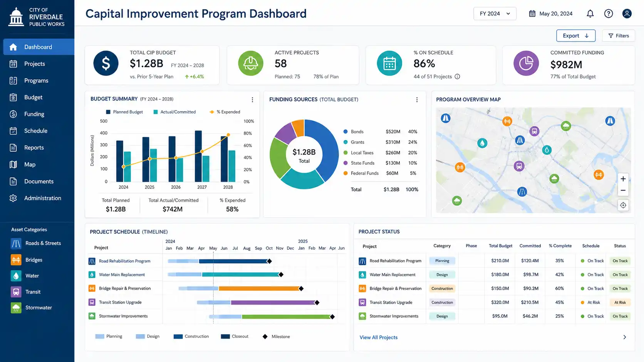Click the $1.28B Total donut center
This screenshot has height=362, width=644.
304,155
